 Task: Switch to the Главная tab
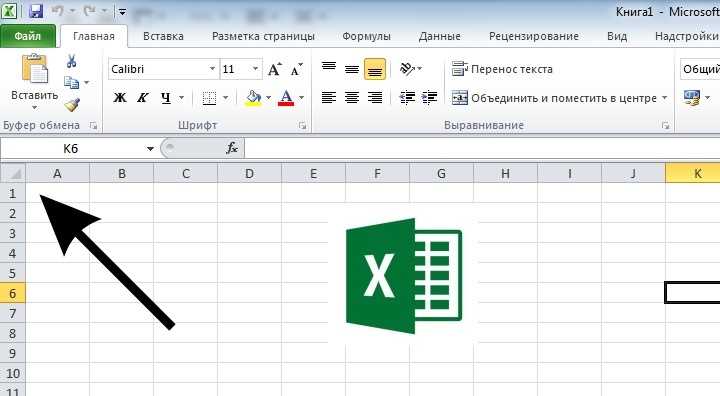click(94, 36)
